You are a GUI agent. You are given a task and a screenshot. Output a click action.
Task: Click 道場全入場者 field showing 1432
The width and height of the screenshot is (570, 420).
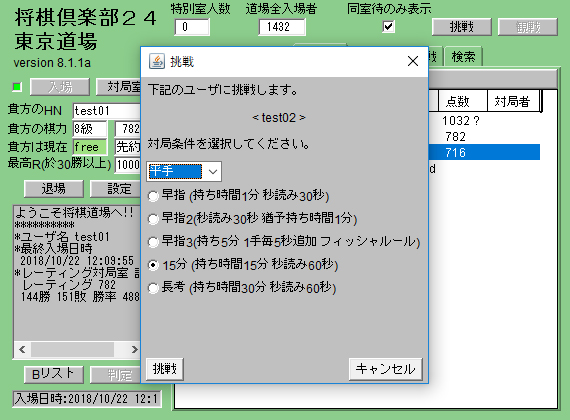pyautogui.click(x=282, y=27)
